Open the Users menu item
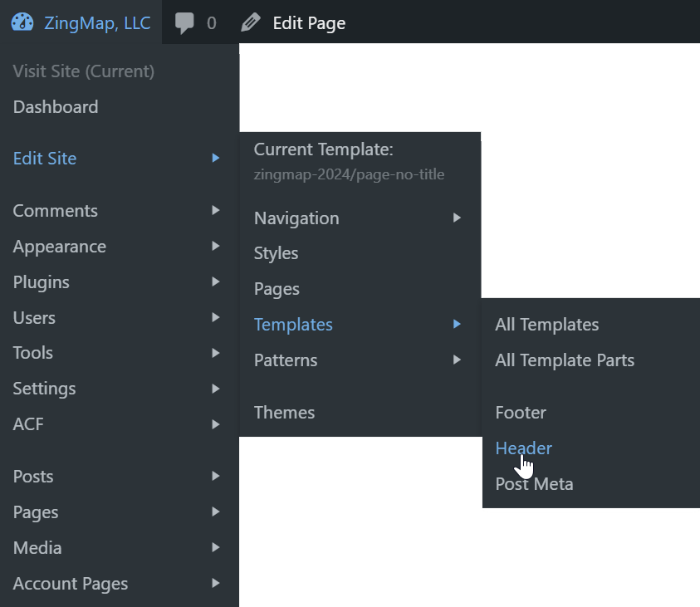700x607 pixels. pos(34,318)
